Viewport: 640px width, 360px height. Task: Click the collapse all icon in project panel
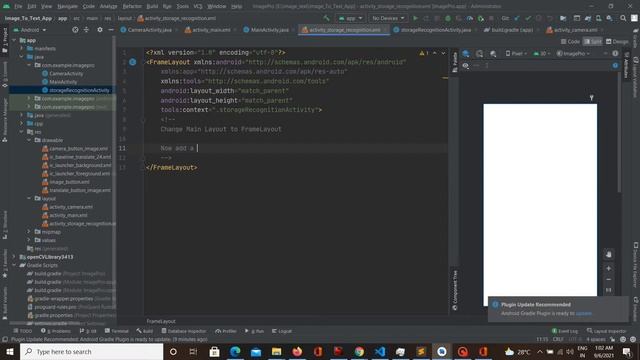point(86,30)
